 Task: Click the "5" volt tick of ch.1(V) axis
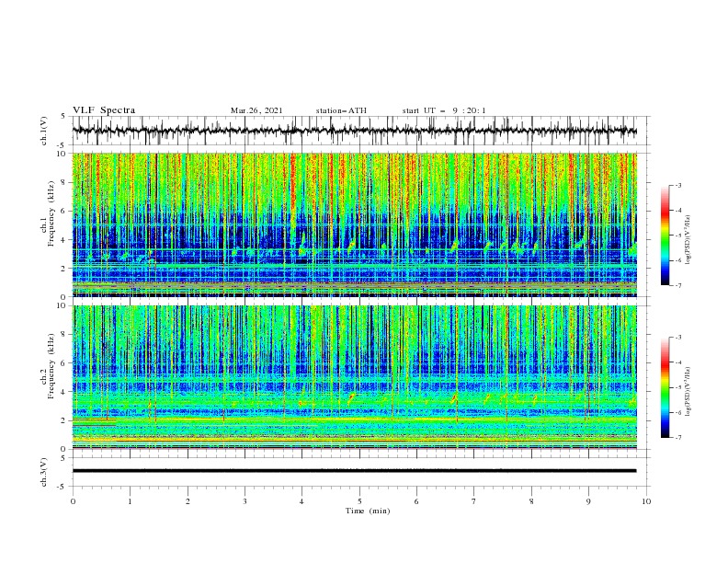(63, 116)
